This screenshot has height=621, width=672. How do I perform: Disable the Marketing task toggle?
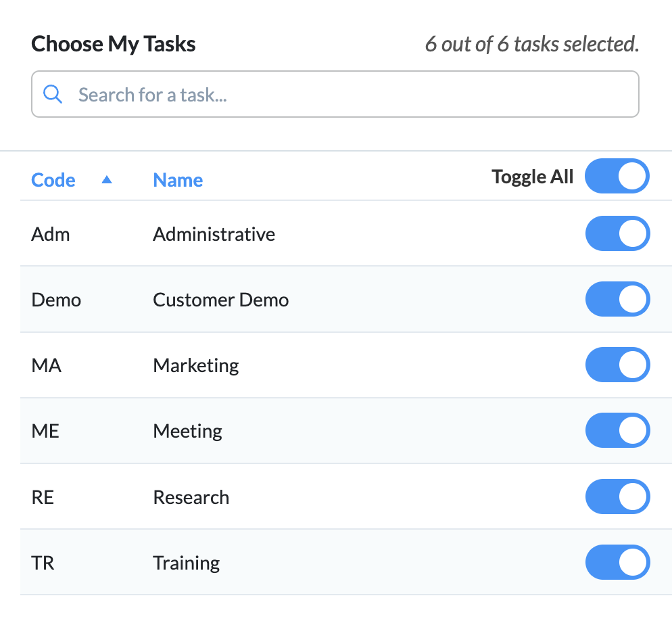[x=617, y=365]
